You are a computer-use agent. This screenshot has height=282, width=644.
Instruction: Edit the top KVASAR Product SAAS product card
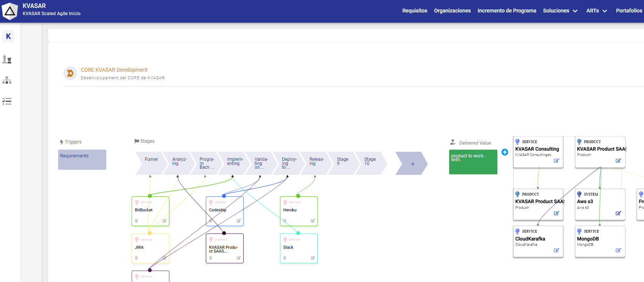click(x=618, y=161)
